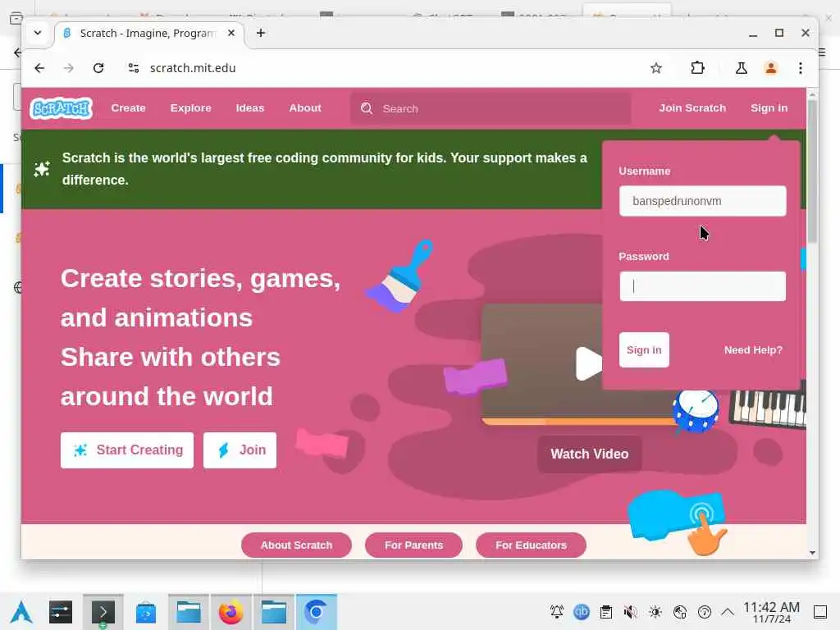Close the Scratch browser tab
Image resolution: width=840 pixels, height=630 pixels.
tap(231, 33)
